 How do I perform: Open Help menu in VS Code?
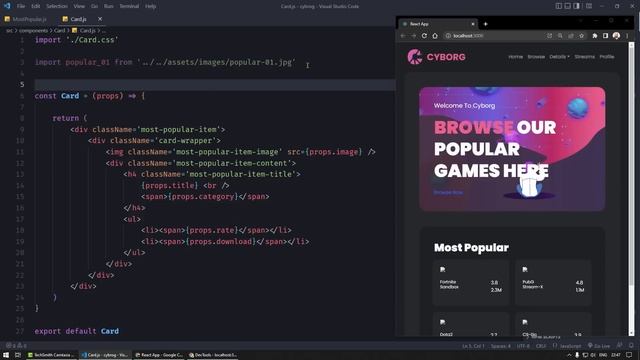[151, 6]
